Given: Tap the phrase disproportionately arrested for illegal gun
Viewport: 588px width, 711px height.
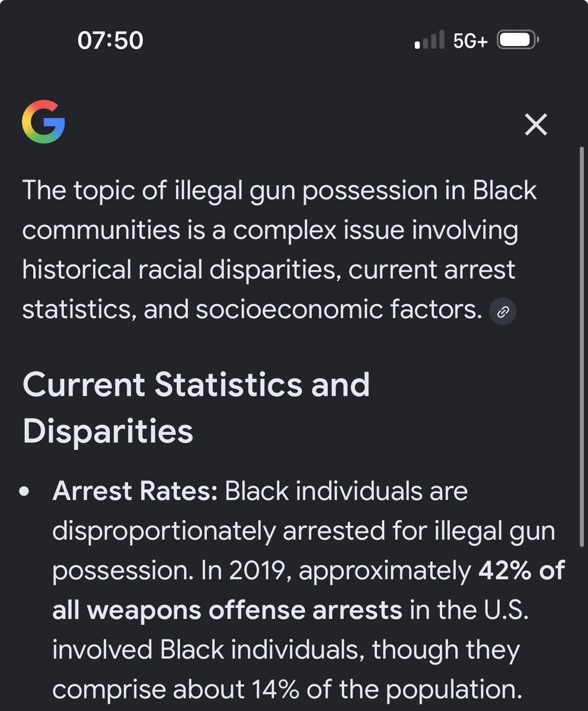Looking at the screenshot, I should [303, 531].
